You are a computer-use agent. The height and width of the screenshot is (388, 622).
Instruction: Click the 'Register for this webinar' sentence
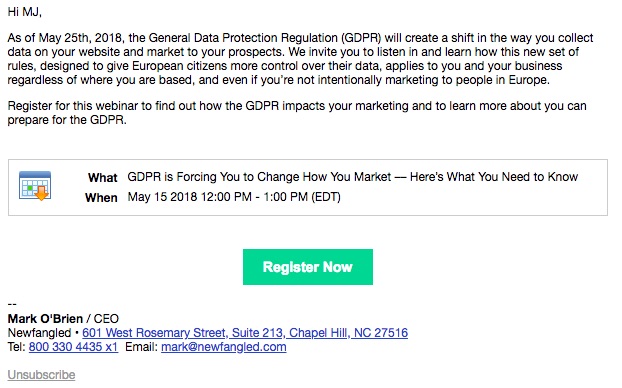pyautogui.click(x=297, y=113)
